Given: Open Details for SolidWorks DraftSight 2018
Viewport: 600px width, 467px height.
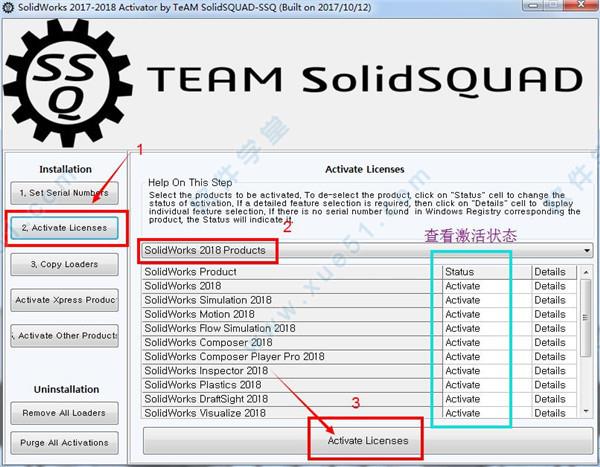Looking at the screenshot, I should 554,399.
